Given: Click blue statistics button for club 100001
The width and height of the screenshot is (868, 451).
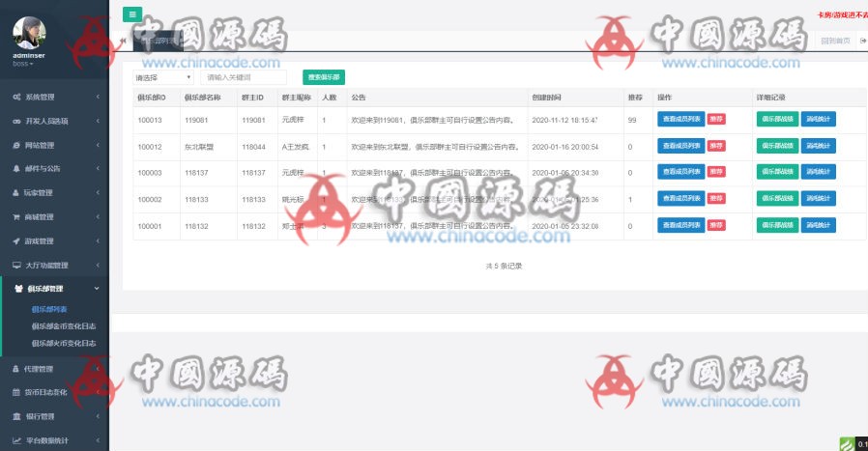Looking at the screenshot, I should tap(818, 225).
